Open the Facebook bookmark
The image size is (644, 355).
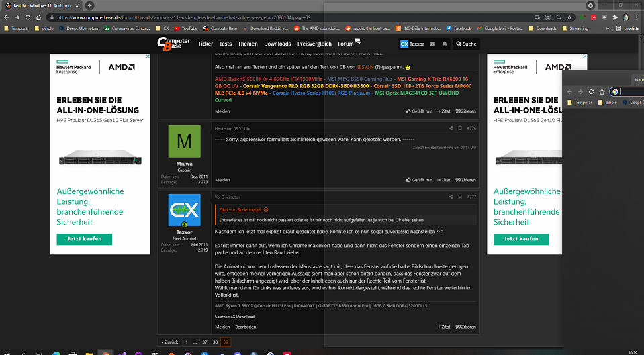coord(459,28)
